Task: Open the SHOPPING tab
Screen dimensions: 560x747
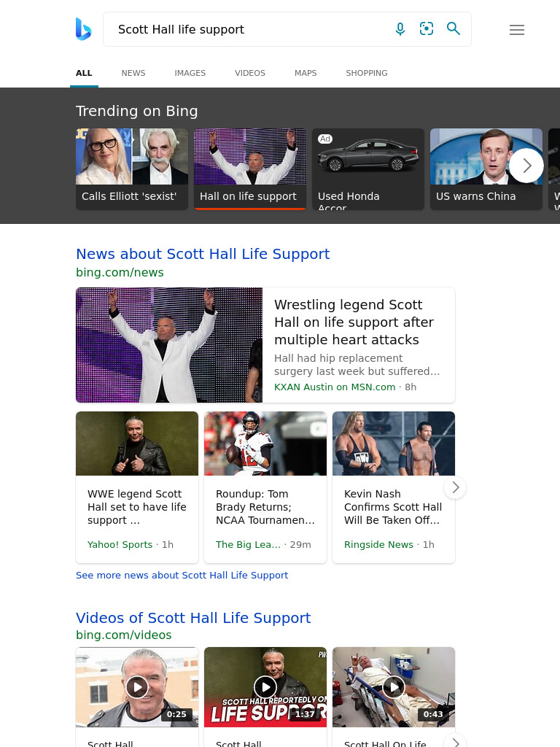Action: tap(367, 73)
